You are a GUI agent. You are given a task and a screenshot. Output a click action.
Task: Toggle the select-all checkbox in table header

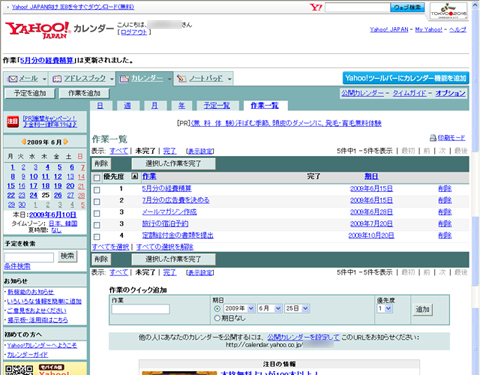tap(97, 178)
